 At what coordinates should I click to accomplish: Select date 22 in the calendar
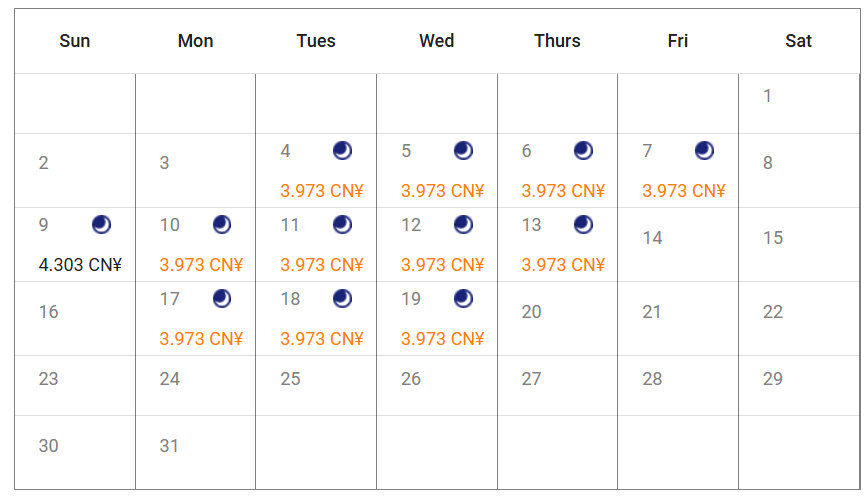(772, 312)
